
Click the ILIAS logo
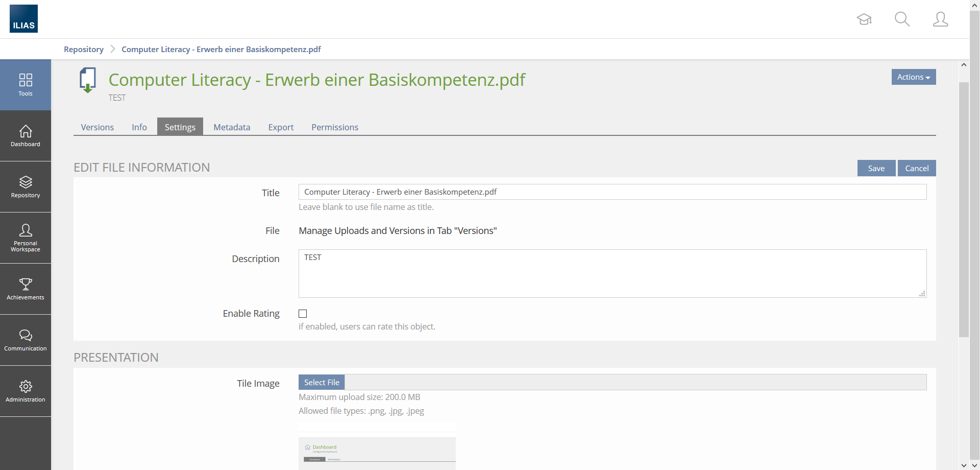23,19
